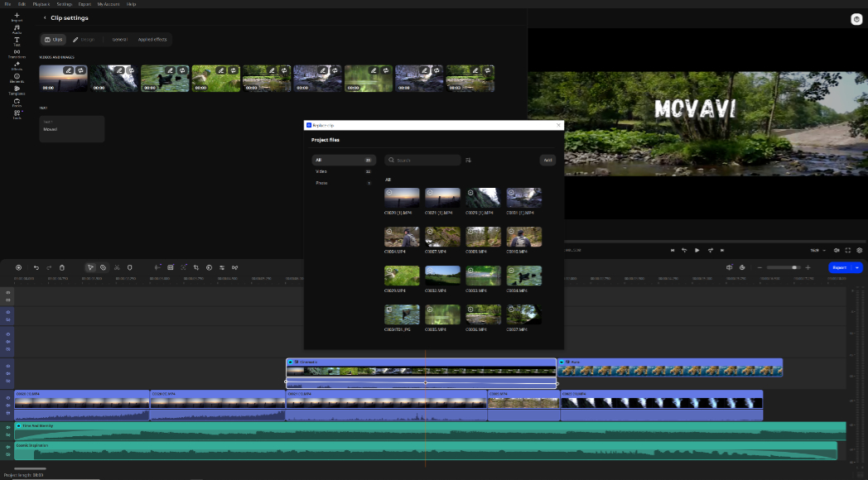Switch to the Applied effects tab
This screenshot has height=480, width=868.
152,40
